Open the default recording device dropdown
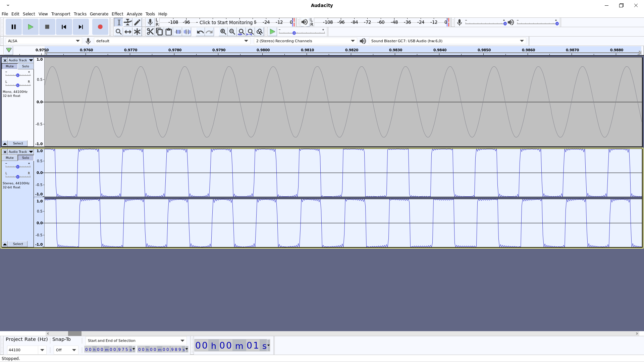This screenshot has width=644, height=362. click(x=172, y=41)
